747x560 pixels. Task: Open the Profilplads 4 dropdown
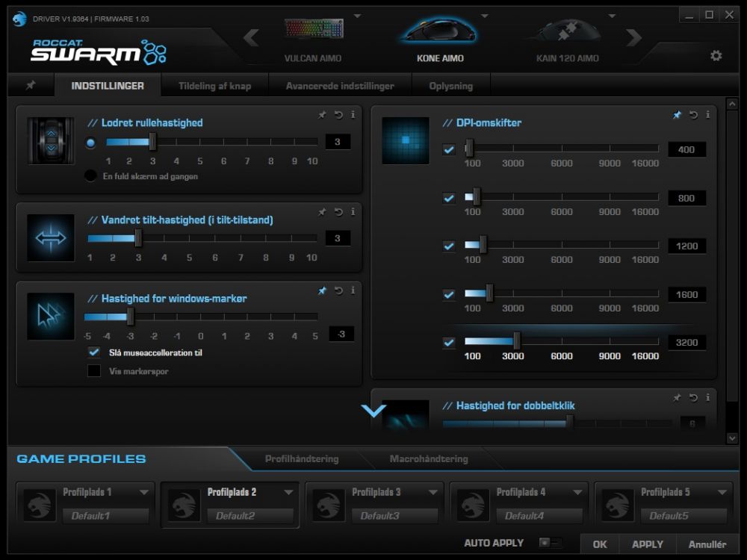click(577, 492)
